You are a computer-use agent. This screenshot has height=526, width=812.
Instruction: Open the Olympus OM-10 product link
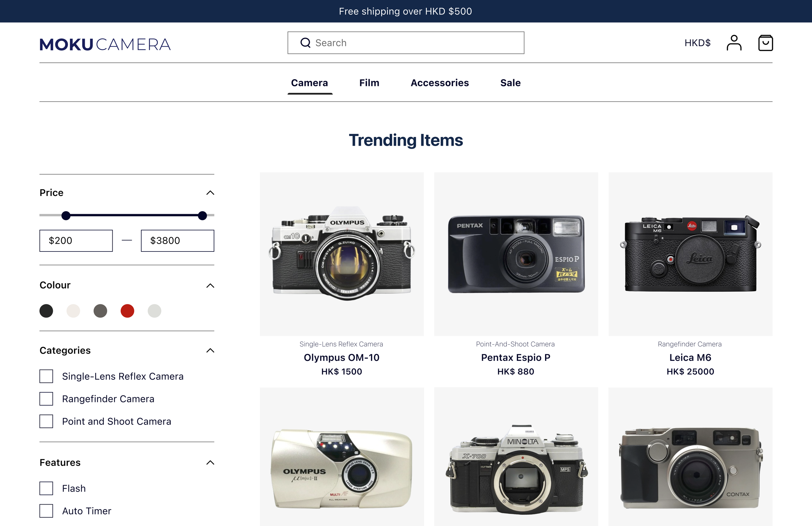point(341,358)
